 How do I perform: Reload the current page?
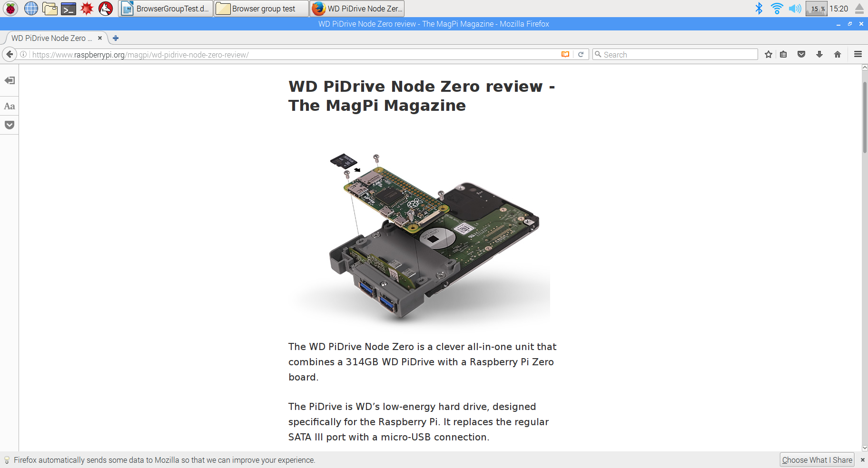coord(581,54)
